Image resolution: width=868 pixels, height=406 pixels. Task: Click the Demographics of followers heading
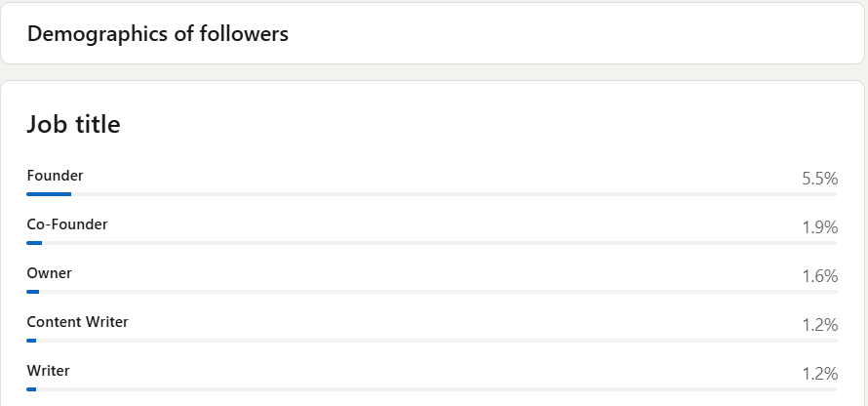(158, 33)
